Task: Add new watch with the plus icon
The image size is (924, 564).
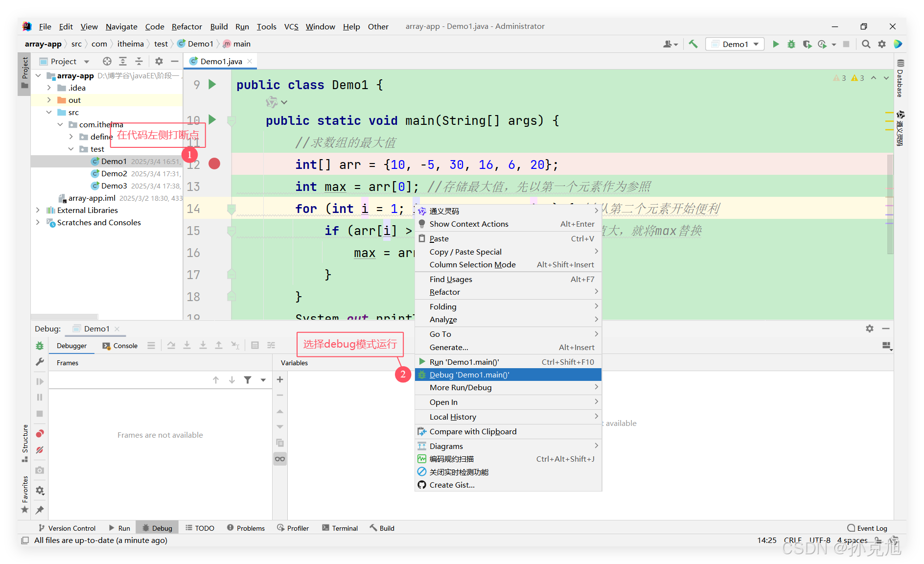Action: pos(280,379)
